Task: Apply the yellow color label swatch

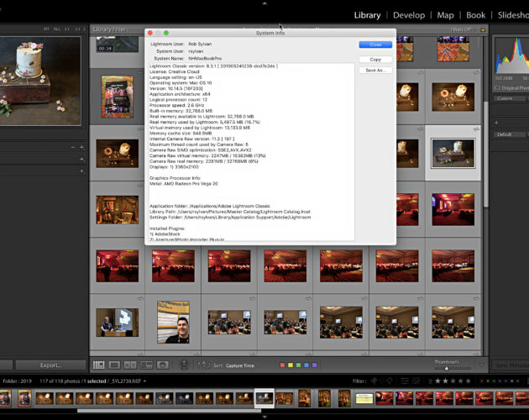Action: (291, 365)
